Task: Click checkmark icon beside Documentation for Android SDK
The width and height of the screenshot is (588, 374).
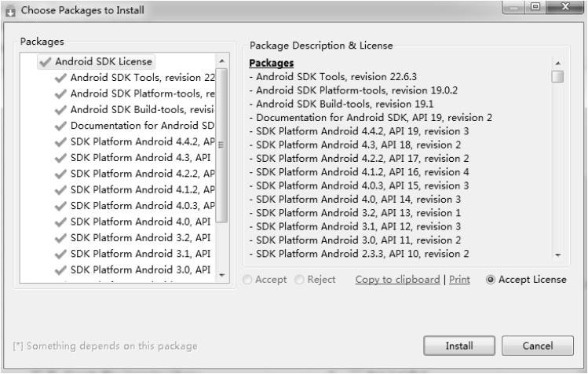Action: coord(60,126)
